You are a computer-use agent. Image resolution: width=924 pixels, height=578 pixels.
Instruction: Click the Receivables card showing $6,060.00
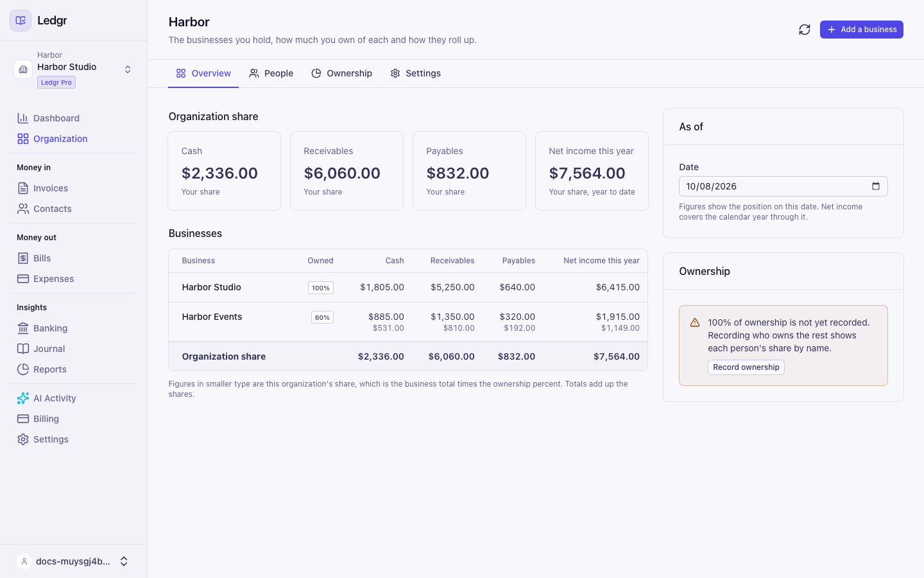347,171
